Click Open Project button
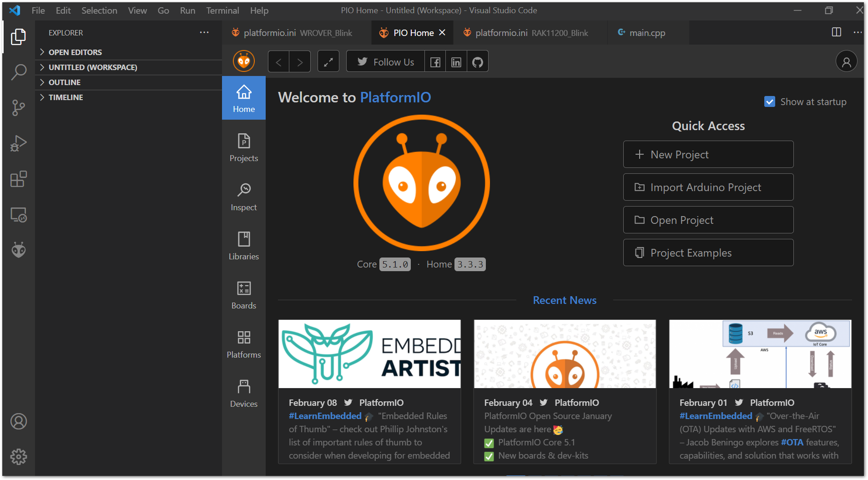 coord(708,220)
